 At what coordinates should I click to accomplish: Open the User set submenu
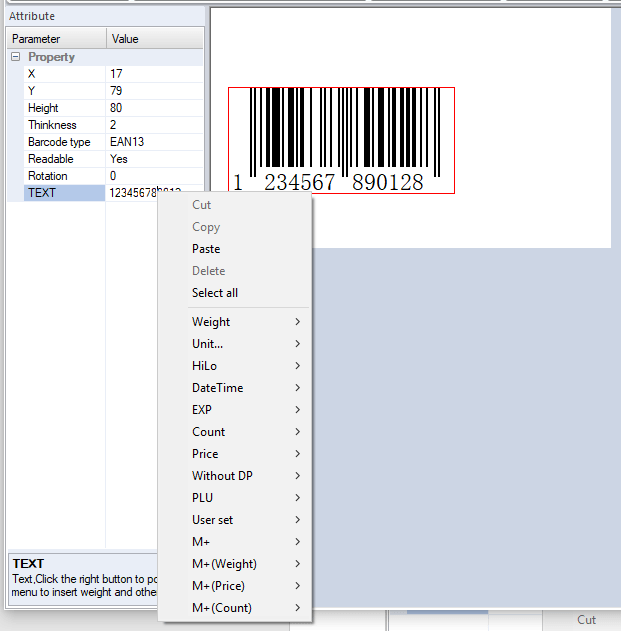click(x=234, y=520)
